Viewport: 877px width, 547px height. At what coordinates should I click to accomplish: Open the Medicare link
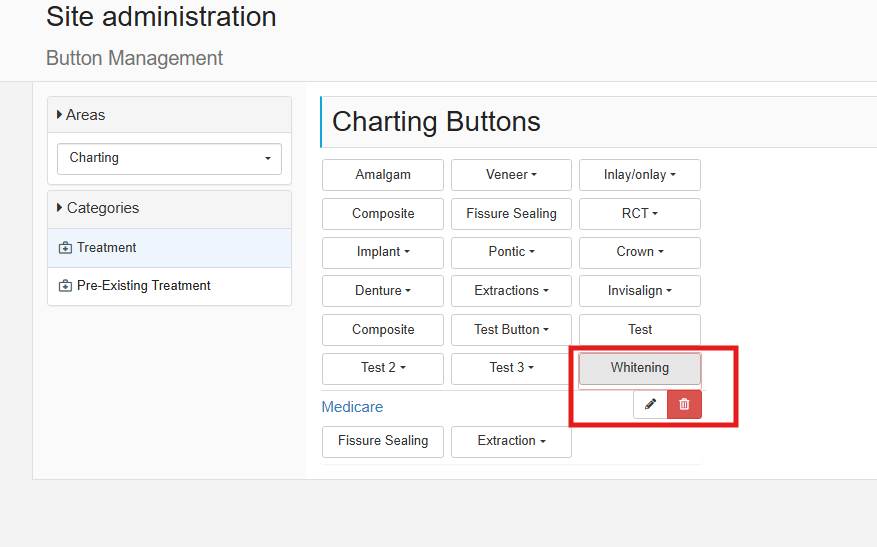coord(352,407)
